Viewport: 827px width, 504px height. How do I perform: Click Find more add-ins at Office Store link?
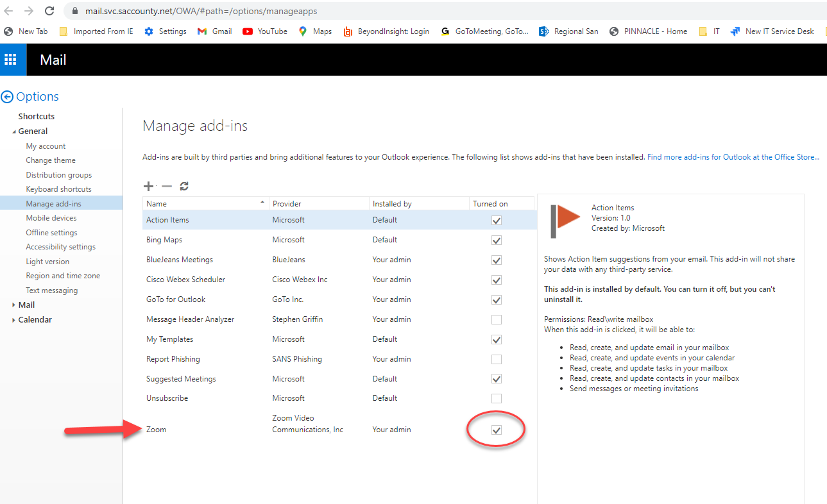coord(733,157)
